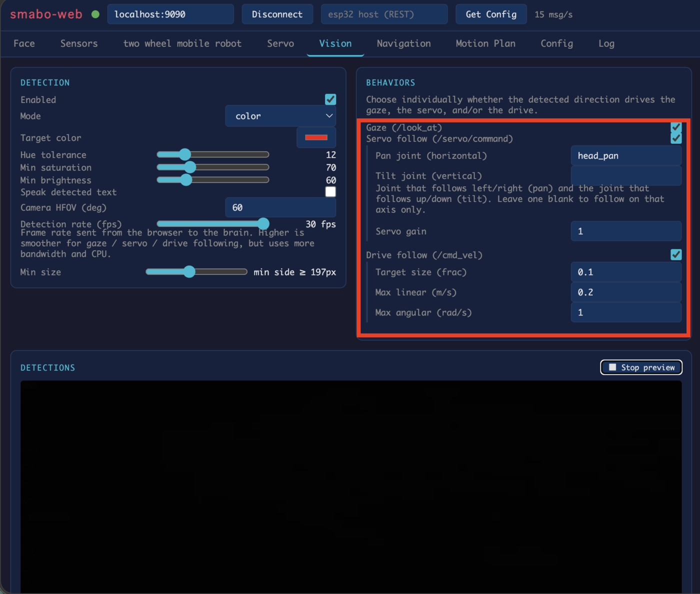700x594 pixels.
Task: Click the green connection status dot
Action: pos(95,14)
